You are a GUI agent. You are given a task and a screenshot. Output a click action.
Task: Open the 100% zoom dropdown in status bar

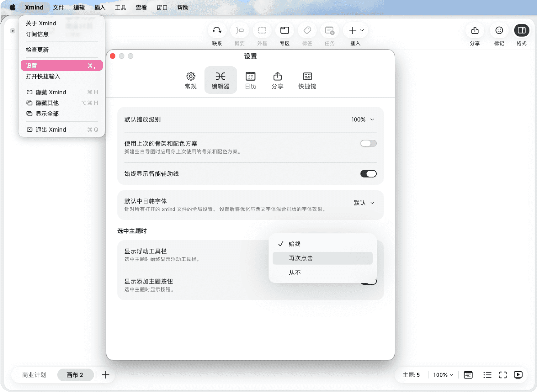[443, 375]
